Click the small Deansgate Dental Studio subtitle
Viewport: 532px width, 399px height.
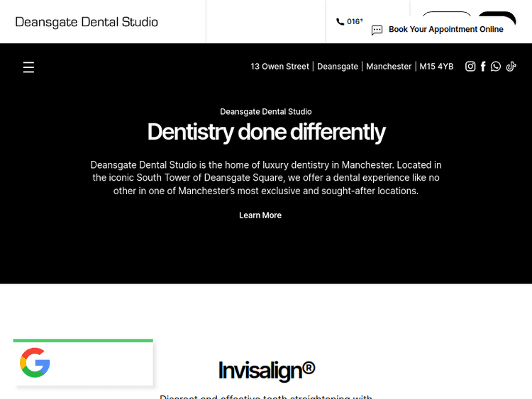[266, 111]
